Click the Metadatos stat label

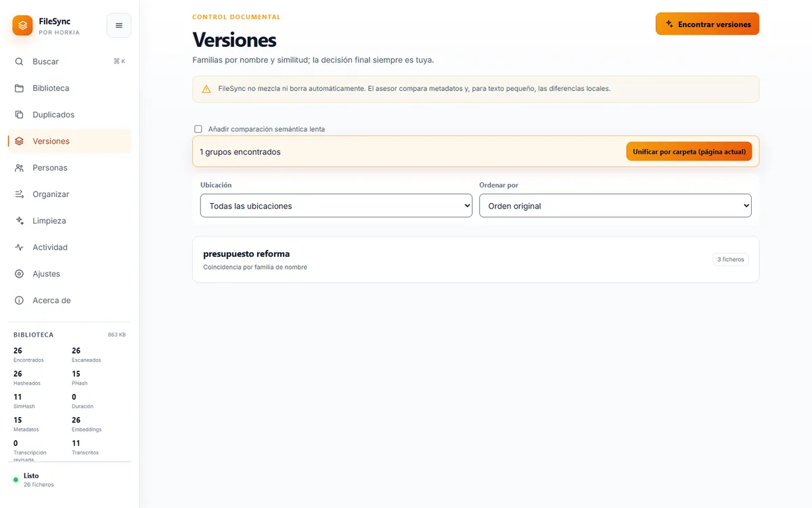click(26, 429)
